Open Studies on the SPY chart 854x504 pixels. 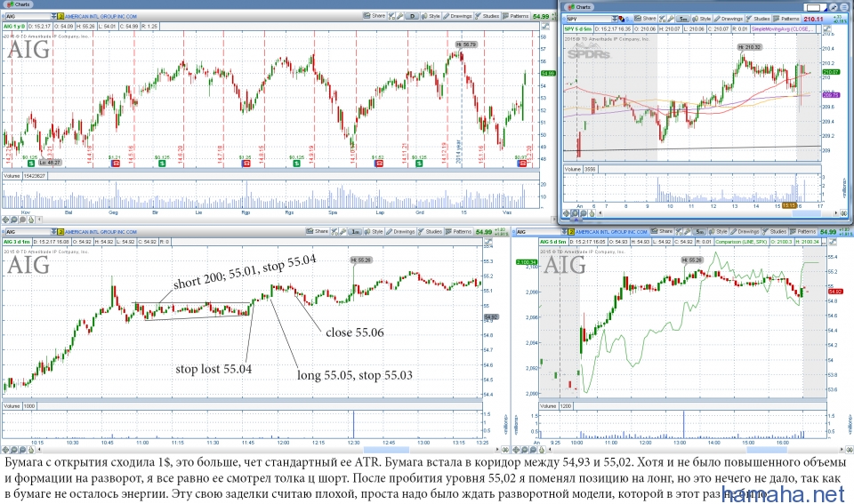pos(758,18)
